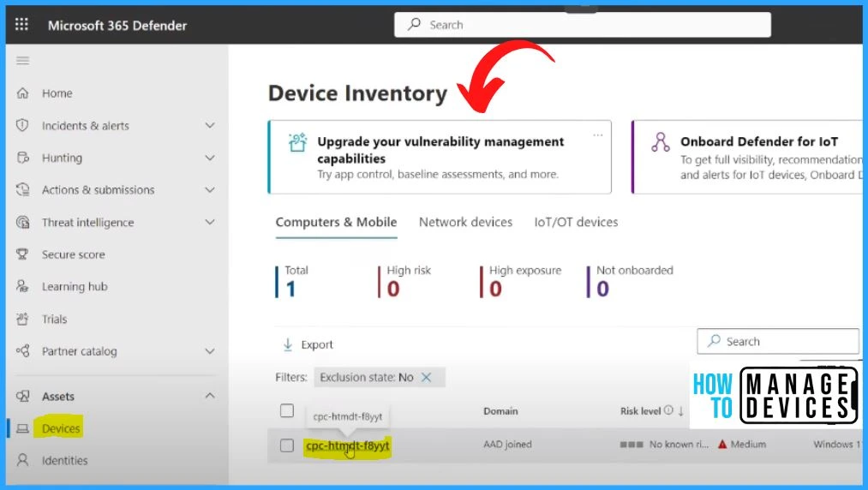Open Identities under Assets
Screen dimensions: 868x490
[x=65, y=461]
